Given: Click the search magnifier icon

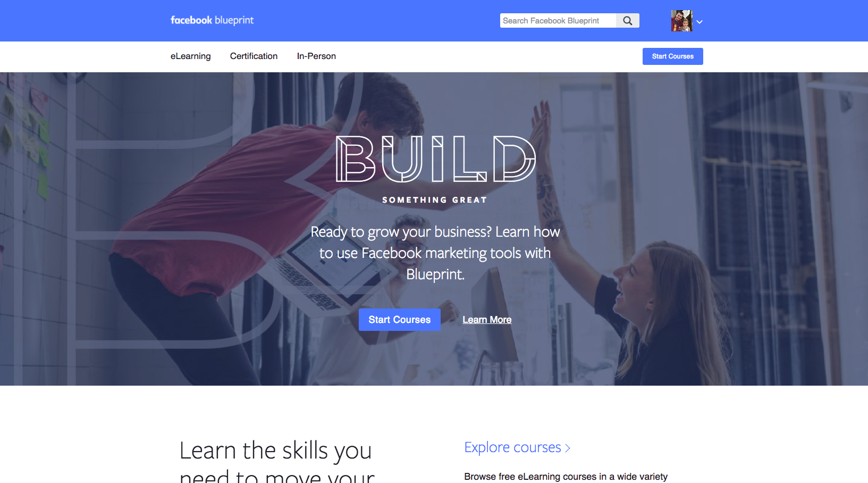Looking at the screenshot, I should (x=628, y=21).
